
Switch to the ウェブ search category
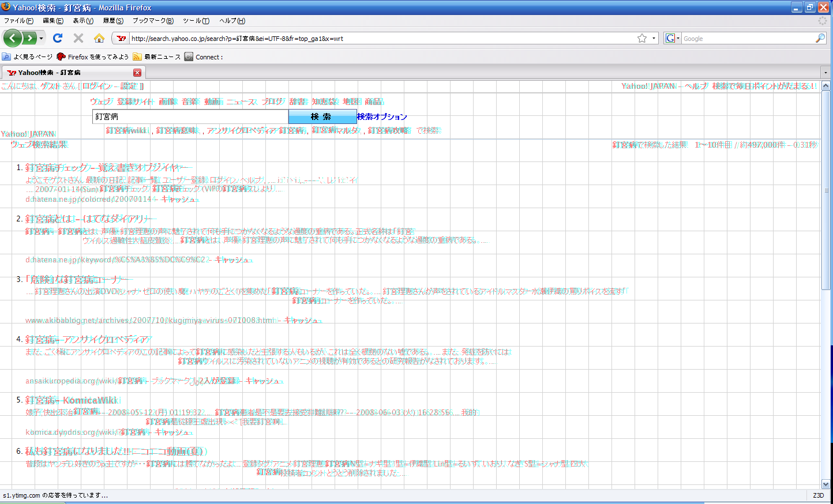tap(101, 101)
